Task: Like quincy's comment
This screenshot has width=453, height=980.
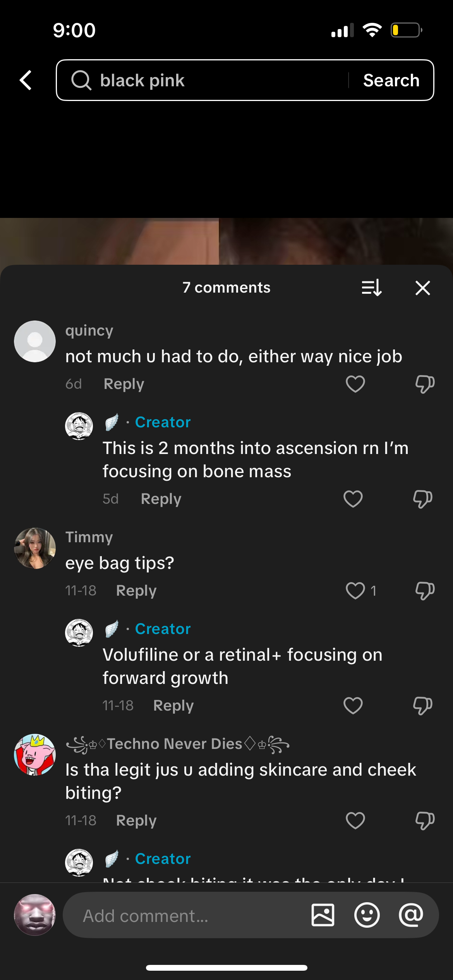Action: (x=355, y=384)
